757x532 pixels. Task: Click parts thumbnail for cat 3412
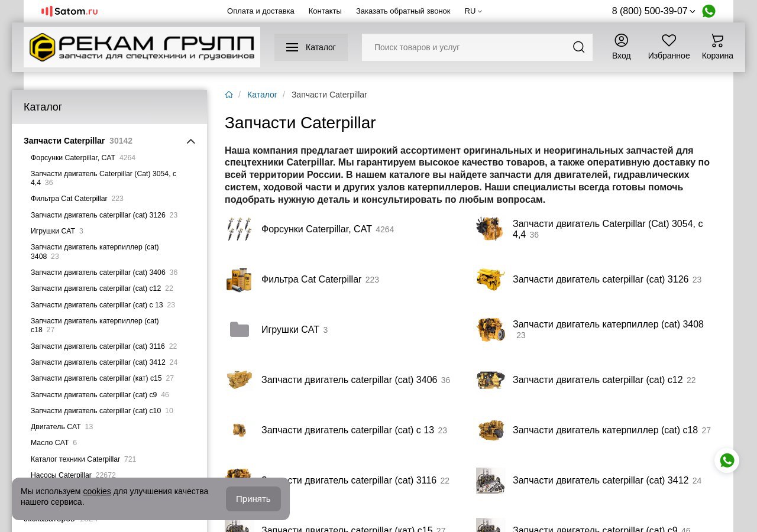(490, 481)
